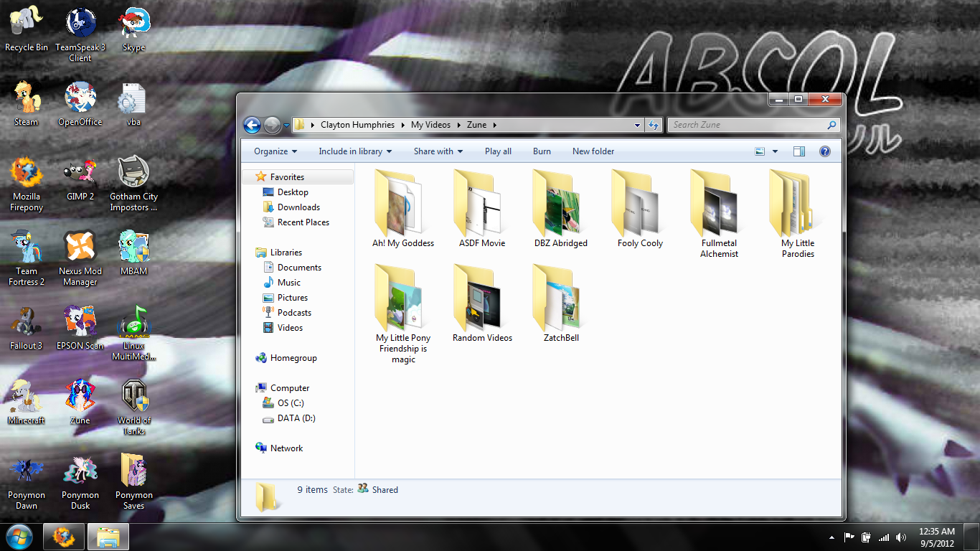Click the Search Zune input field
The height and width of the screenshot is (551, 980).
(753, 125)
